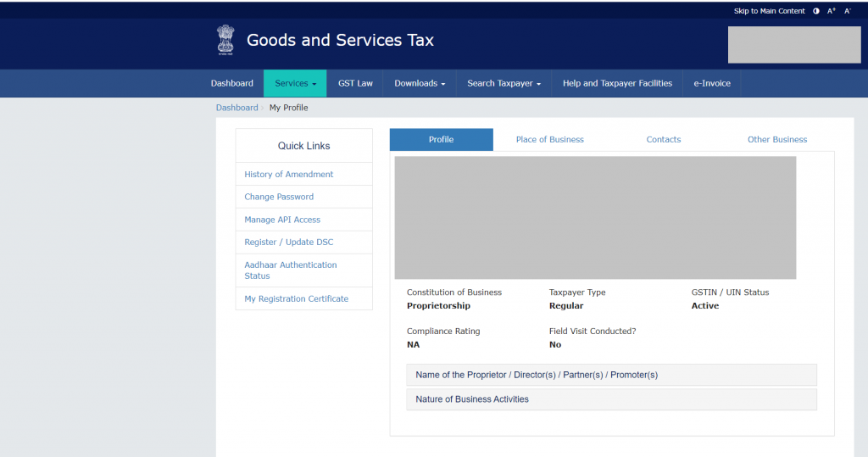Screen dimensions: 868x457
Task: Open Change Password quick link
Action: 279,197
